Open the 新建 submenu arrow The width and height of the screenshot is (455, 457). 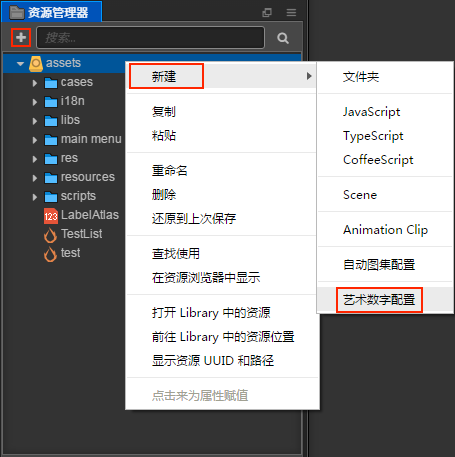[x=309, y=76]
